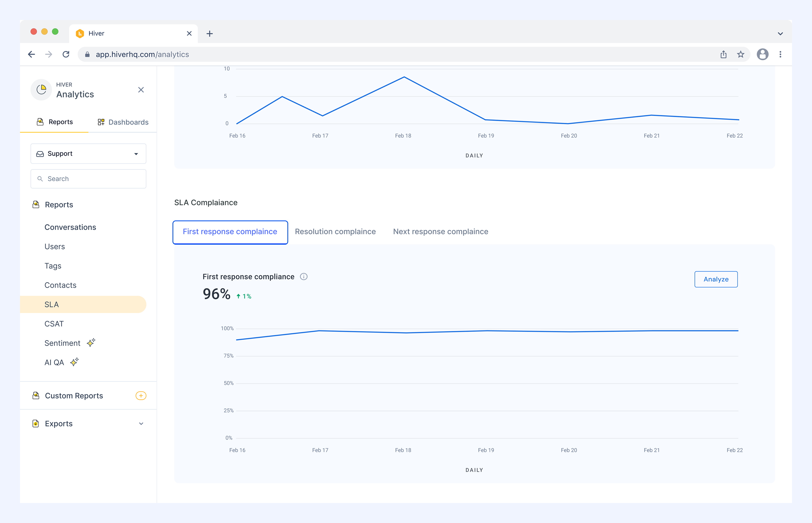Expand the Exports section chevron

pos(141,424)
